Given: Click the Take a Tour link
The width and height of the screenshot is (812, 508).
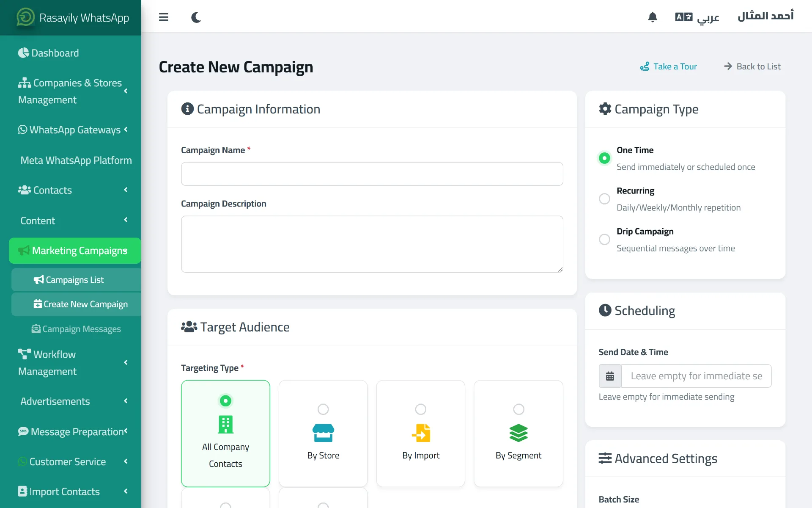Looking at the screenshot, I should click(x=668, y=66).
